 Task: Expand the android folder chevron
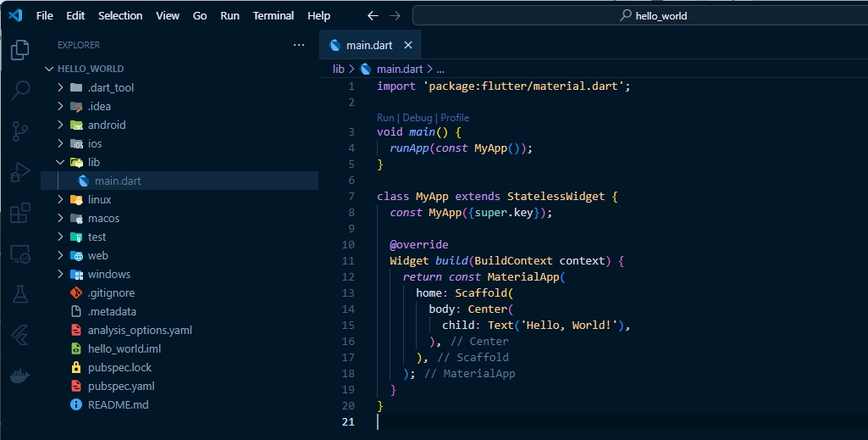pos(60,125)
